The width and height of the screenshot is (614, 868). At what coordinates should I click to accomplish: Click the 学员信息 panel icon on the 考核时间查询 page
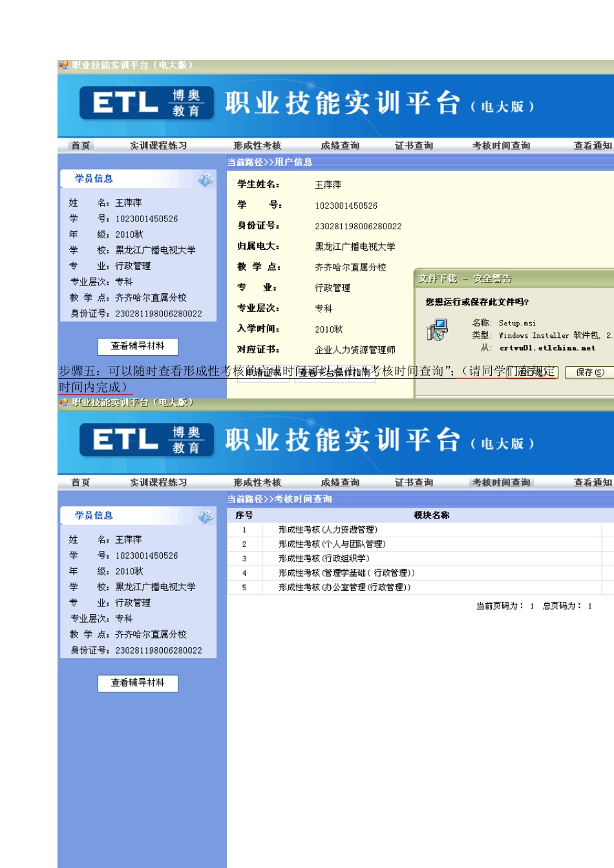206,517
